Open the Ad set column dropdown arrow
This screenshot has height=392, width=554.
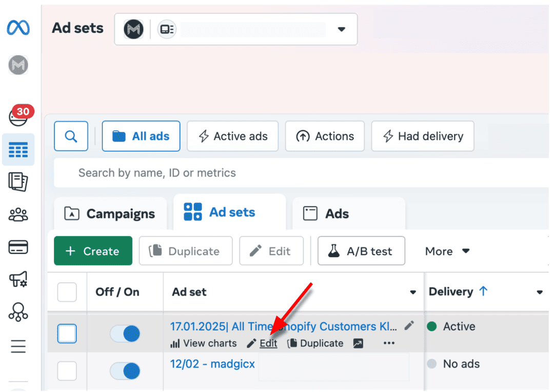point(412,292)
